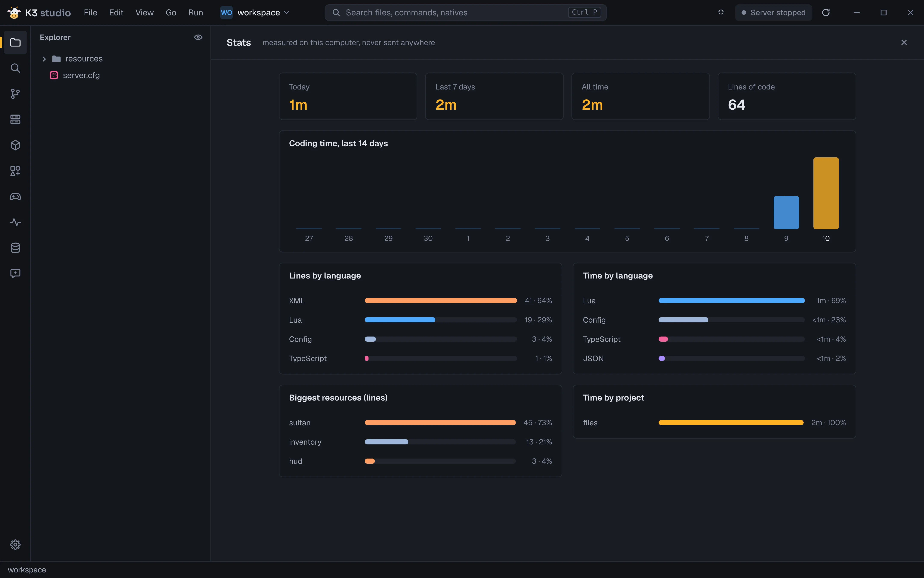Click the Last 7 days card
Viewport: 924px width, 578px height.
click(x=494, y=96)
